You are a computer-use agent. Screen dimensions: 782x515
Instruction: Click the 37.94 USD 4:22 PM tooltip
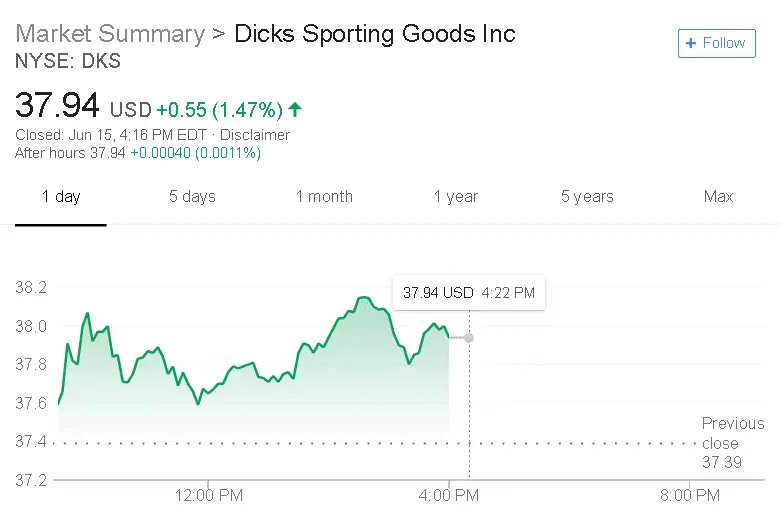(468, 293)
